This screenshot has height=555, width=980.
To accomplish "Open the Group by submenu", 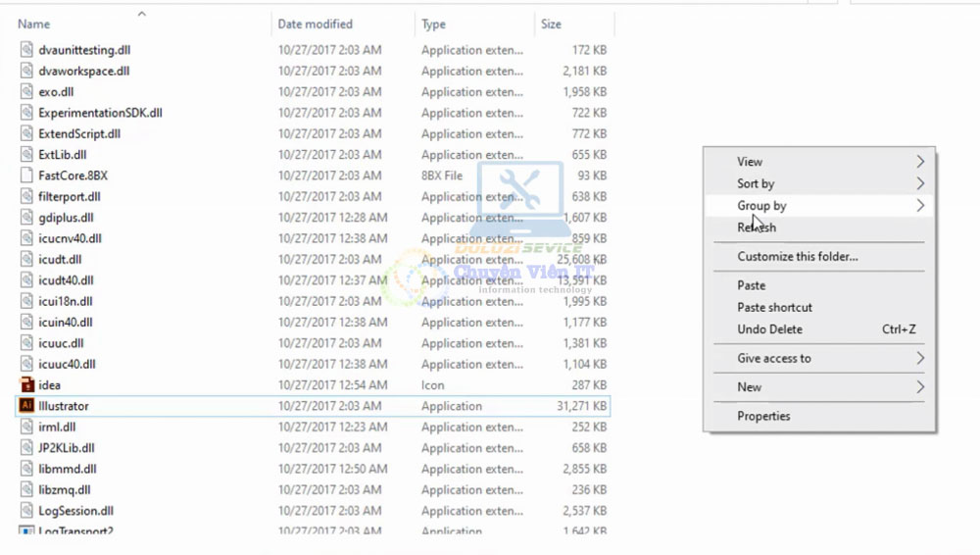I will (761, 206).
